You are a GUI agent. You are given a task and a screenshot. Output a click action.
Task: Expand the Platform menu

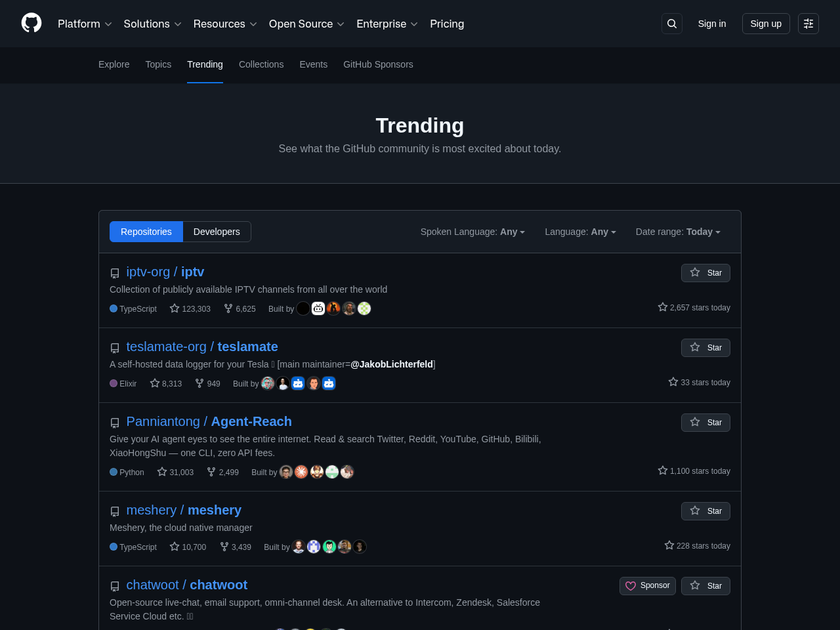85,24
